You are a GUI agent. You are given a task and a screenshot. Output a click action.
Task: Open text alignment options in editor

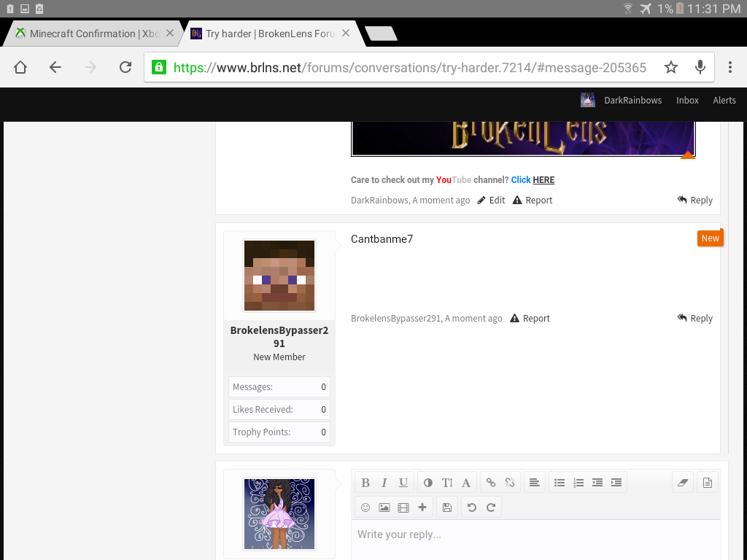click(535, 483)
